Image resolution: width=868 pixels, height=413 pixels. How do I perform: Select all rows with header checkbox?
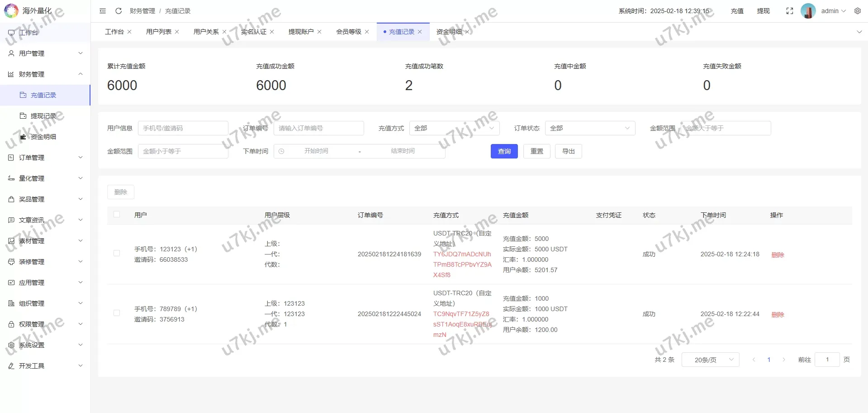(117, 215)
